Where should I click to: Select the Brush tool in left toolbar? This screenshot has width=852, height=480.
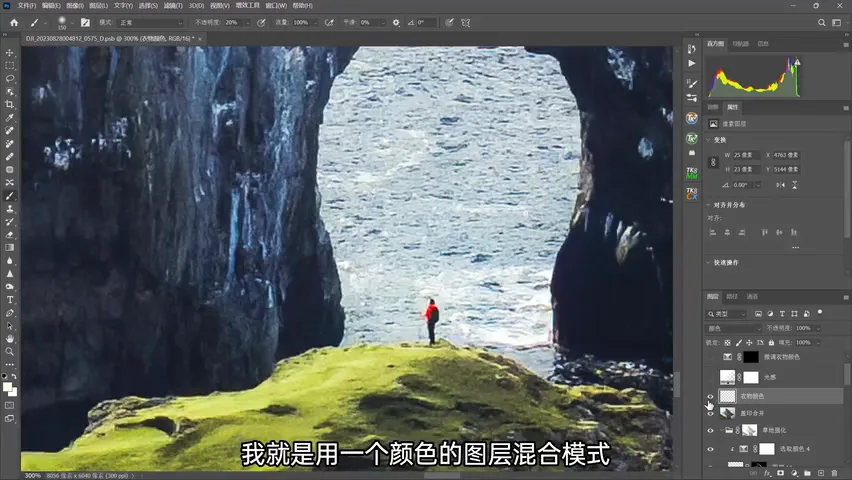[10, 196]
